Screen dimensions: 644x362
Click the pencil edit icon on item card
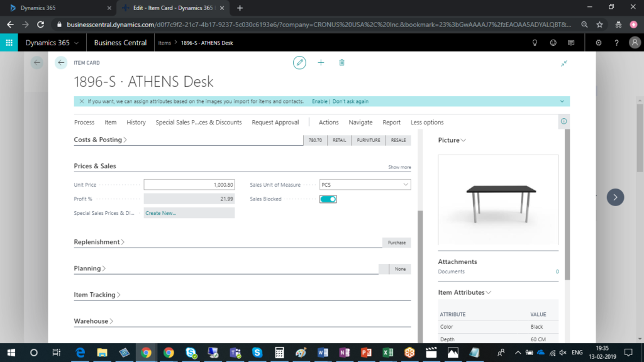(x=299, y=63)
